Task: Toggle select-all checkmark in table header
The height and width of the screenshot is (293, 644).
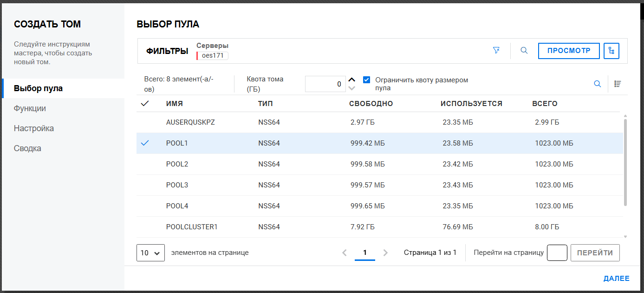Action: click(x=144, y=104)
